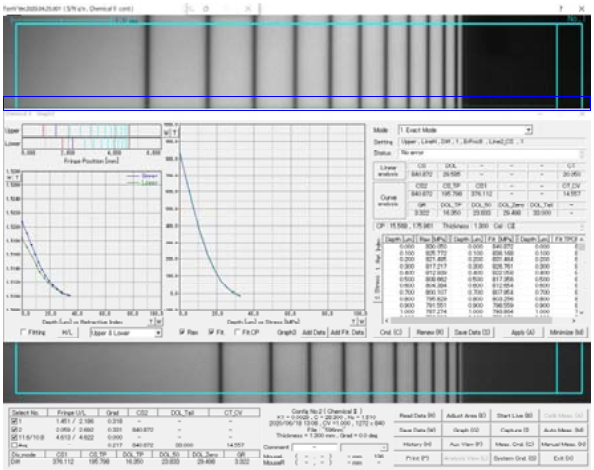Click the Add Data button
The image size is (594, 470).
(x=314, y=333)
